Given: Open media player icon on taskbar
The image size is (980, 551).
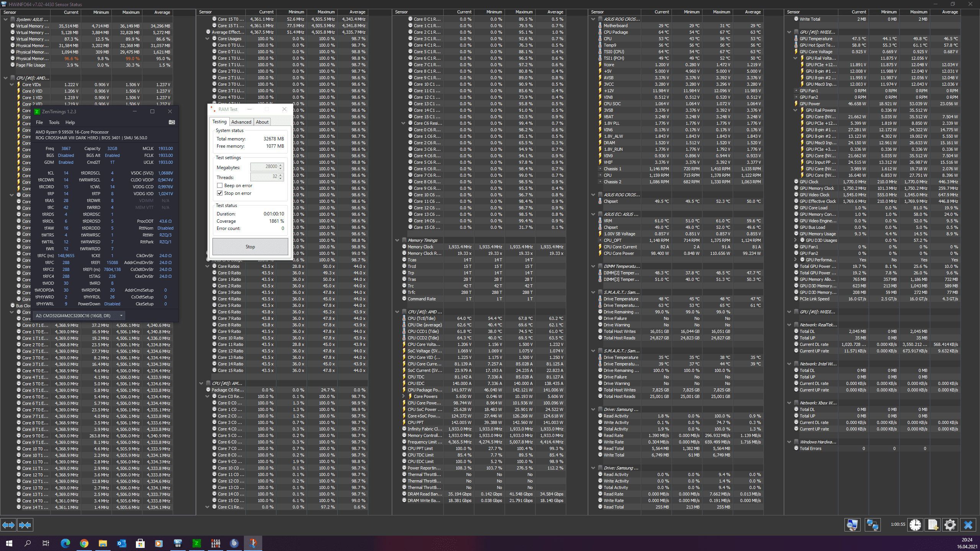Looking at the screenshot, I should click(x=159, y=543).
